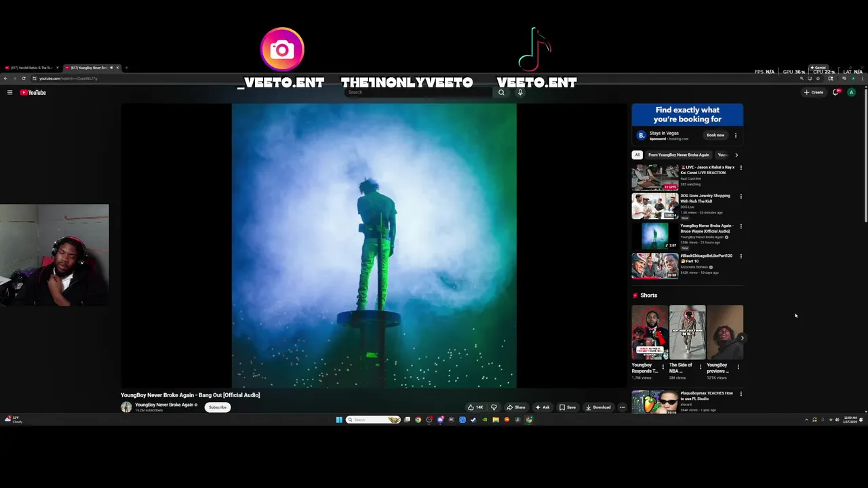Viewport: 868px width, 488px height.
Task: Open Chrome three-dot menu
Action: [861, 79]
